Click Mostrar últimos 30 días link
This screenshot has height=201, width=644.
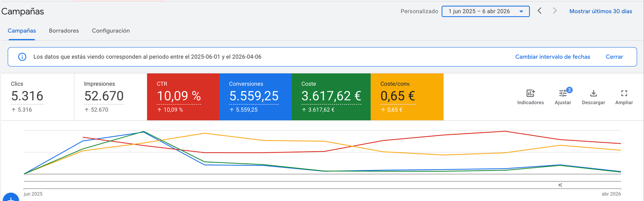click(601, 11)
